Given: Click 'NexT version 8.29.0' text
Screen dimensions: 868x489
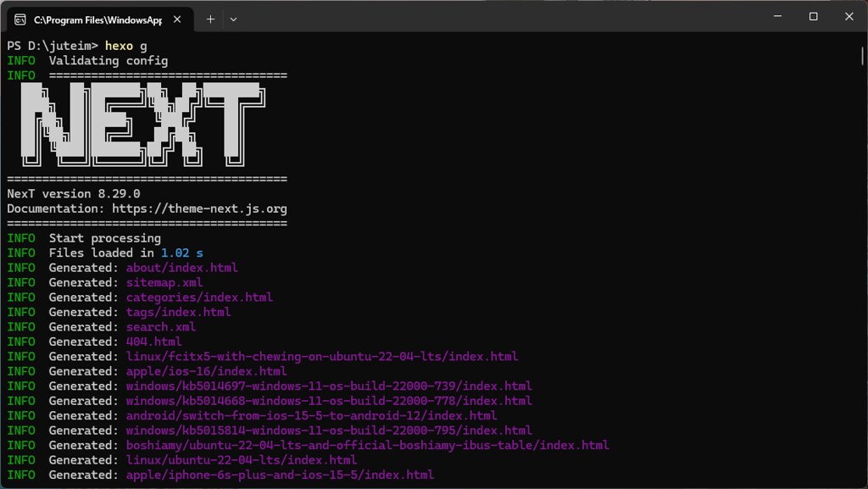Looking at the screenshot, I should pyautogui.click(x=74, y=193).
